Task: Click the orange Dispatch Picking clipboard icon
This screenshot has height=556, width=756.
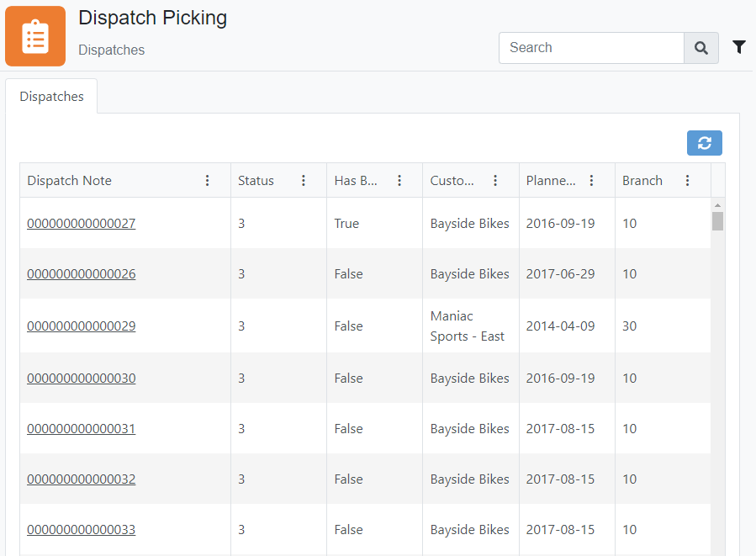Action: pyautogui.click(x=35, y=36)
